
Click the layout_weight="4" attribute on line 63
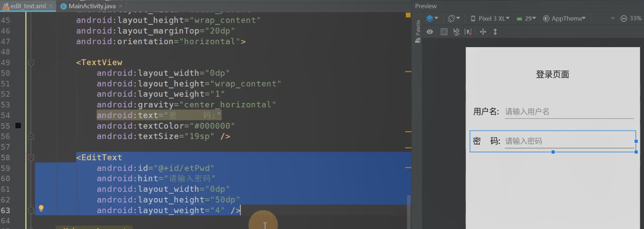click(x=161, y=210)
